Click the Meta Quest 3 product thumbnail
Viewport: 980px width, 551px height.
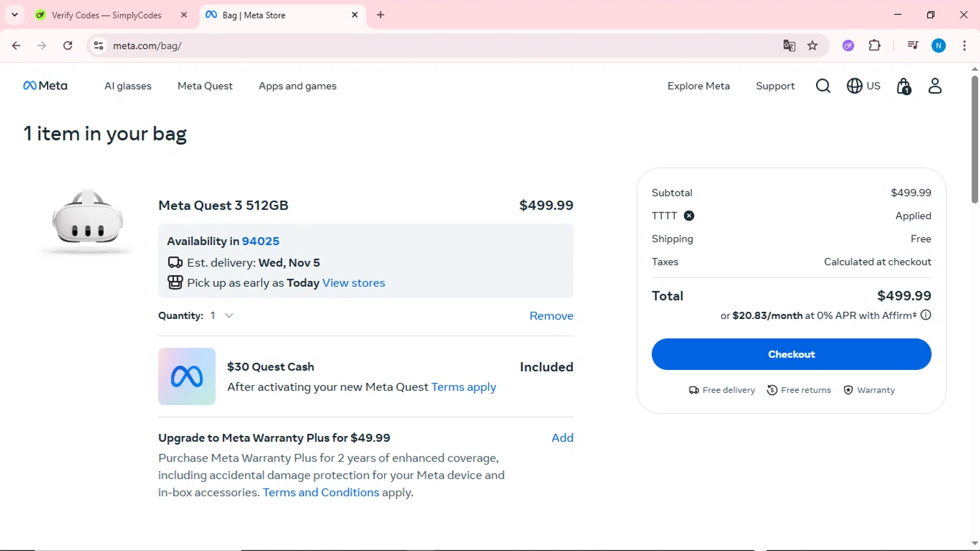[x=88, y=221]
